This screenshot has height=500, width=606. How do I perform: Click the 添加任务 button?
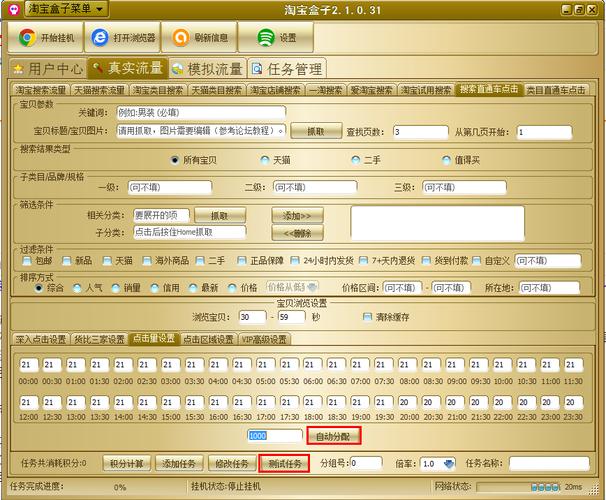click(179, 463)
